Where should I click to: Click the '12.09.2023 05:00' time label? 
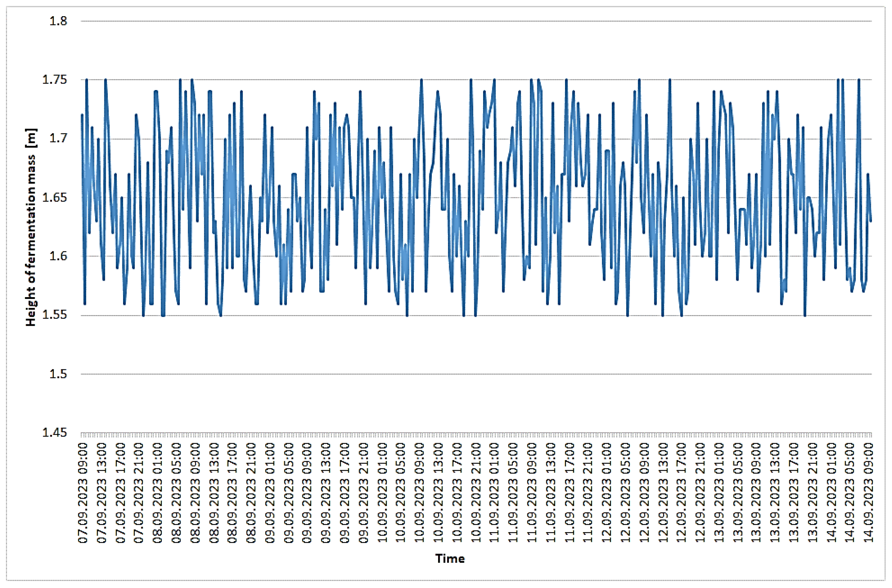(x=625, y=492)
